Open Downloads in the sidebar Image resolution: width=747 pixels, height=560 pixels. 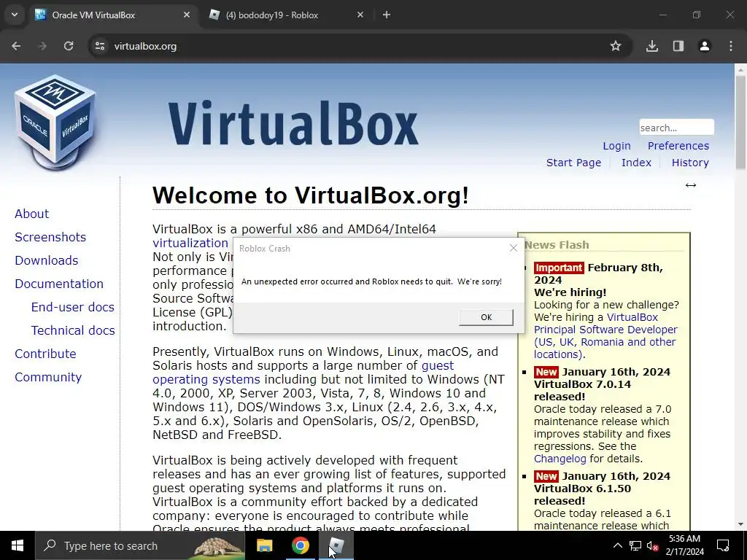pos(47,260)
